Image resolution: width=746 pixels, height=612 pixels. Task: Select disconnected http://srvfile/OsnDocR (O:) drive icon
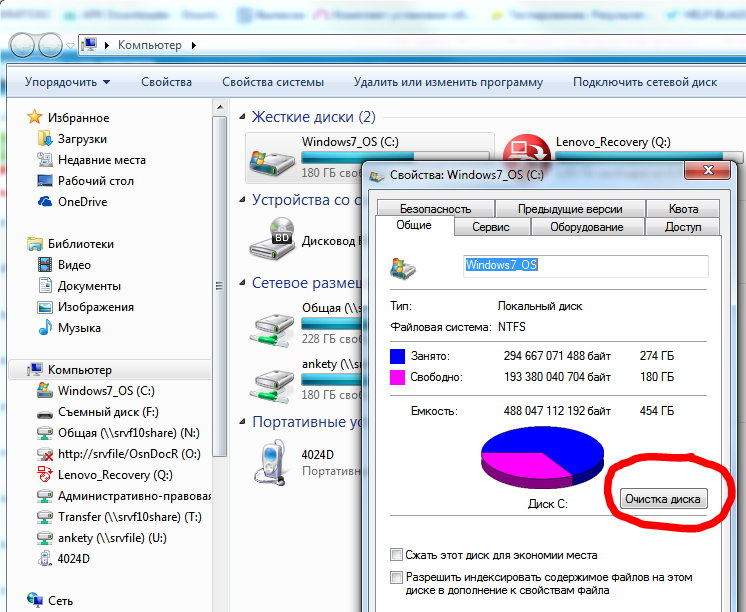coord(45,454)
